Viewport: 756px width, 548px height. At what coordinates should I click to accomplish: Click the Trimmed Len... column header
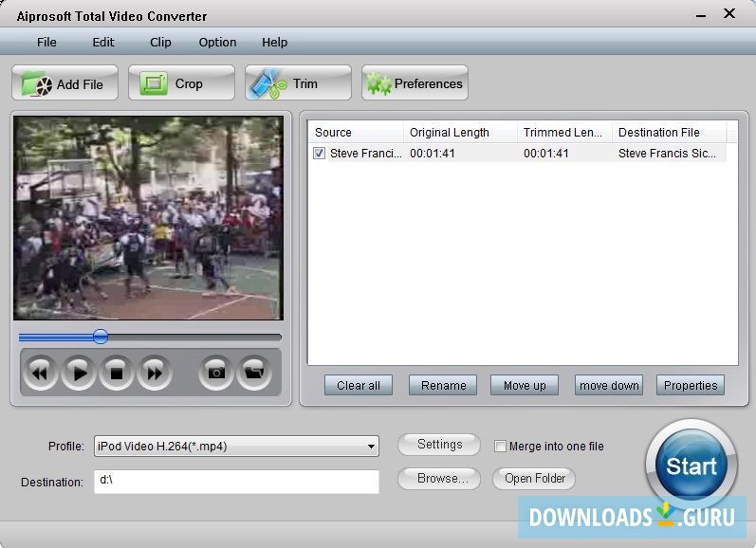tap(564, 132)
